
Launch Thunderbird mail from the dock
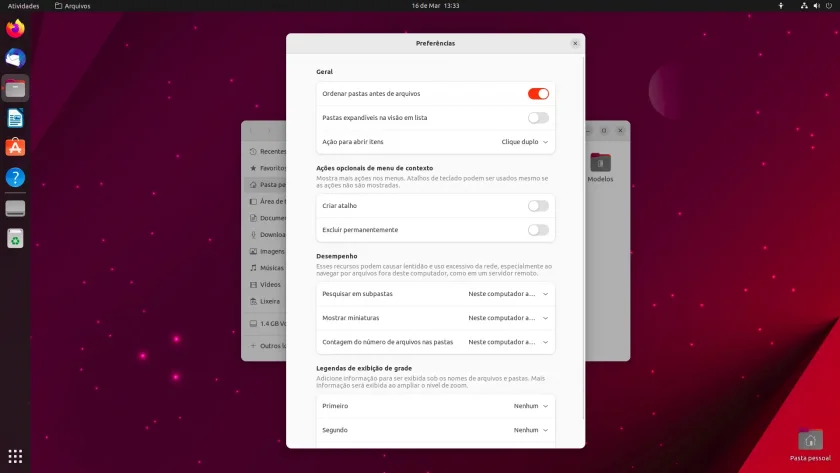15,58
